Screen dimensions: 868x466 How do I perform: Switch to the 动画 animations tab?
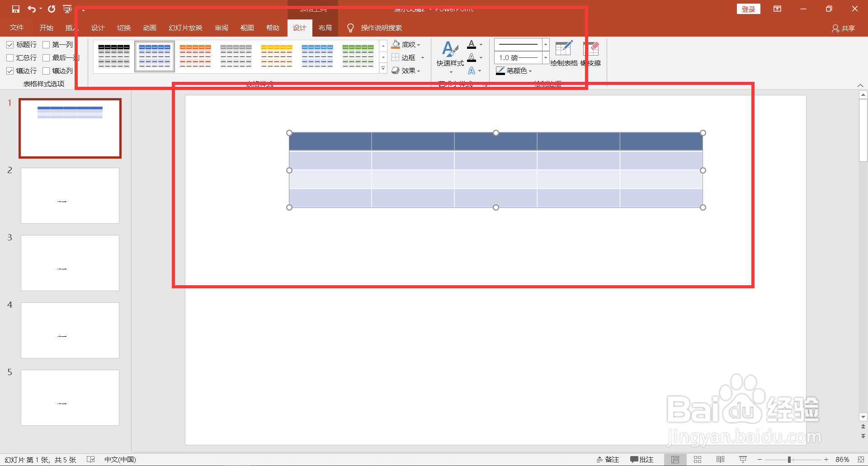[x=150, y=28]
